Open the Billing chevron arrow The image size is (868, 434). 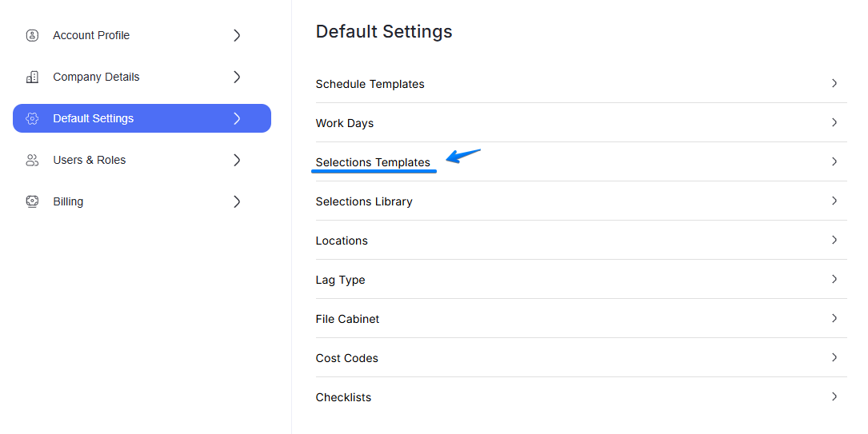[x=237, y=201]
